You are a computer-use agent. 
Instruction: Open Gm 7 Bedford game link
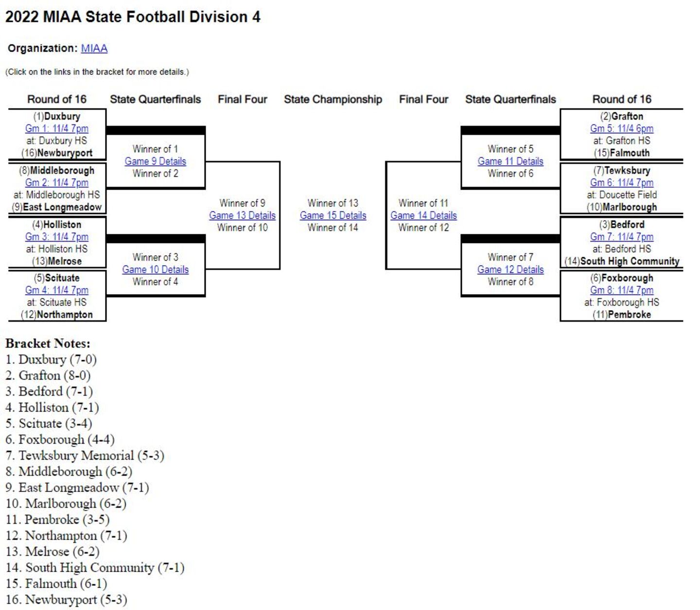tap(621, 237)
